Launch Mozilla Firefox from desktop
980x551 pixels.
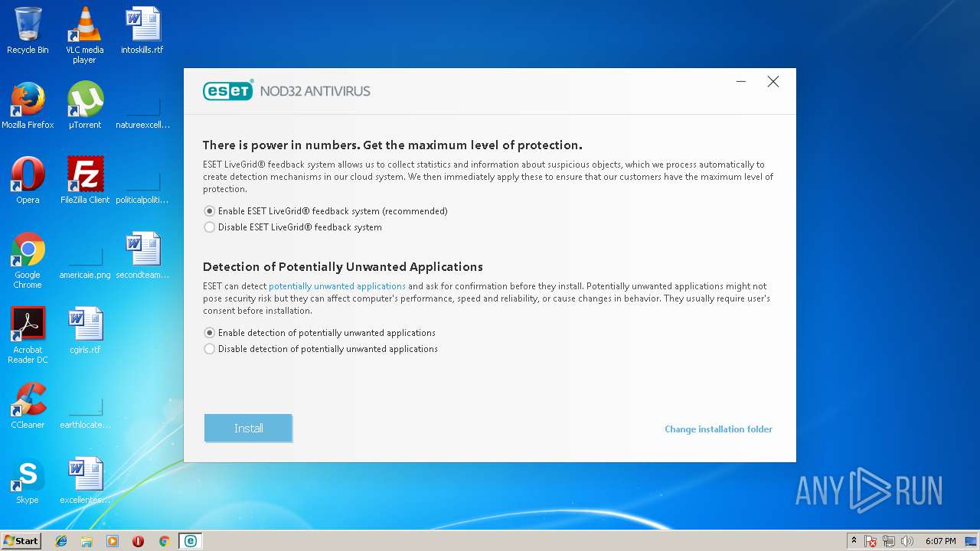(28, 106)
